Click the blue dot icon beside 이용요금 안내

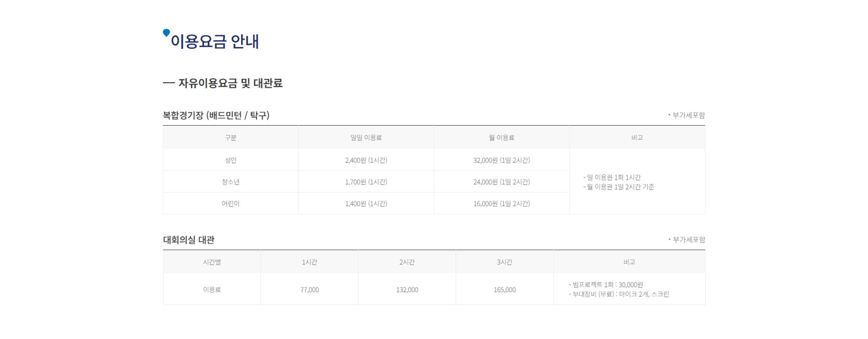(166, 33)
